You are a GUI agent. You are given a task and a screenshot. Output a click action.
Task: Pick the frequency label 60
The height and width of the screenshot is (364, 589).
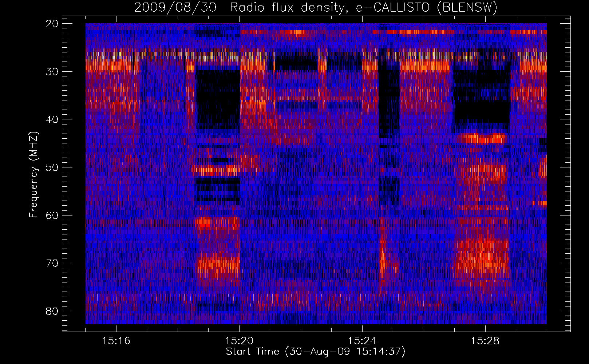(x=52, y=215)
